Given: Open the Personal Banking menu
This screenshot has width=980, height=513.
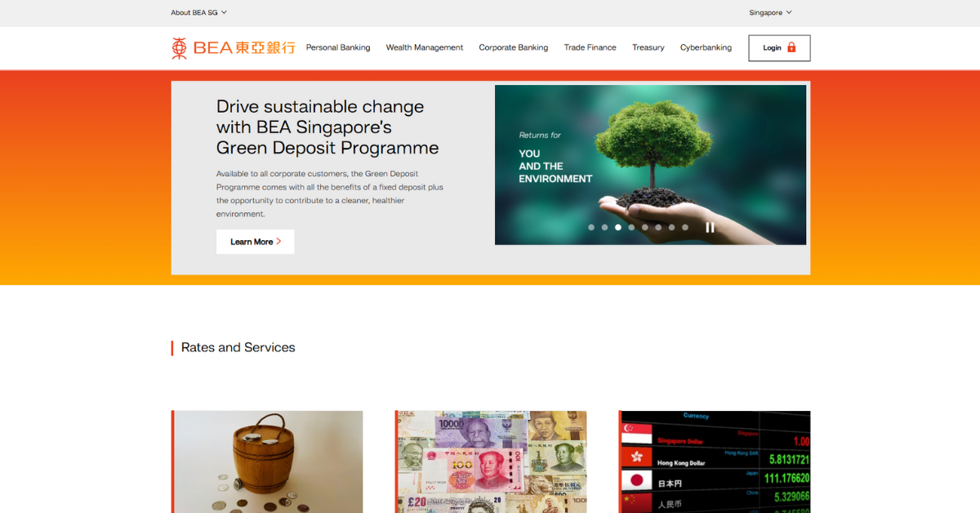Looking at the screenshot, I should point(338,47).
